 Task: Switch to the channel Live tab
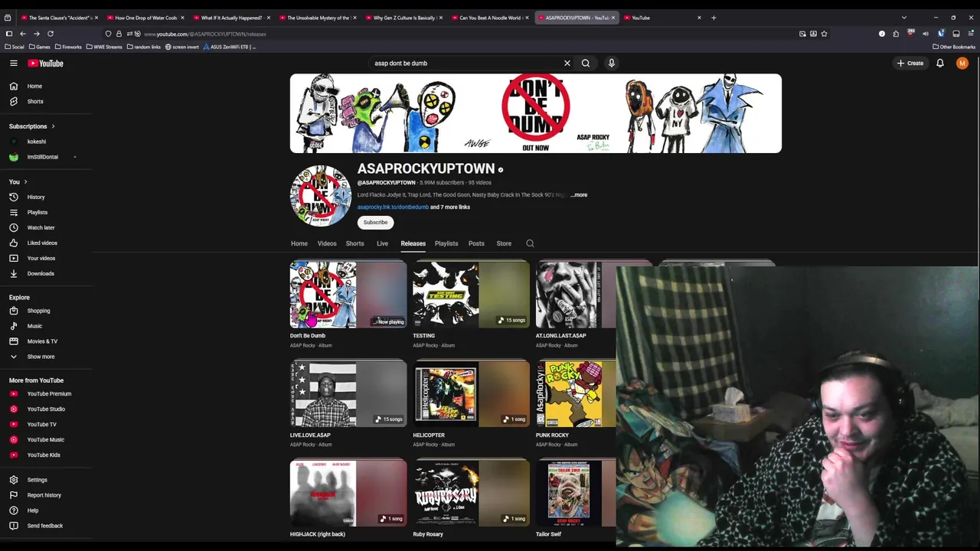point(382,243)
